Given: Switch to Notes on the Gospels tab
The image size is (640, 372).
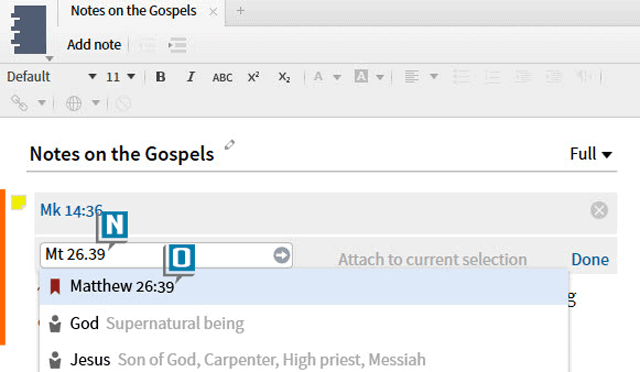Looking at the screenshot, I should point(133,11).
